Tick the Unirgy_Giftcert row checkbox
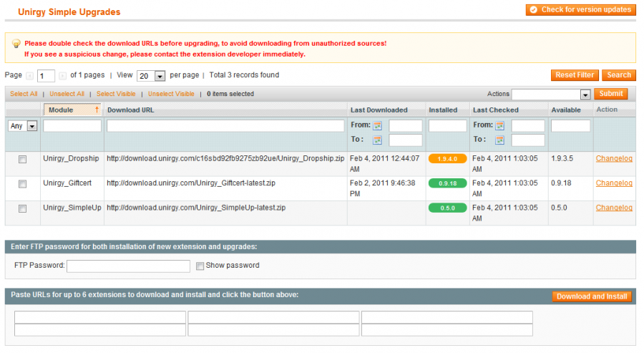The width and height of the screenshot is (644, 353). tap(23, 184)
